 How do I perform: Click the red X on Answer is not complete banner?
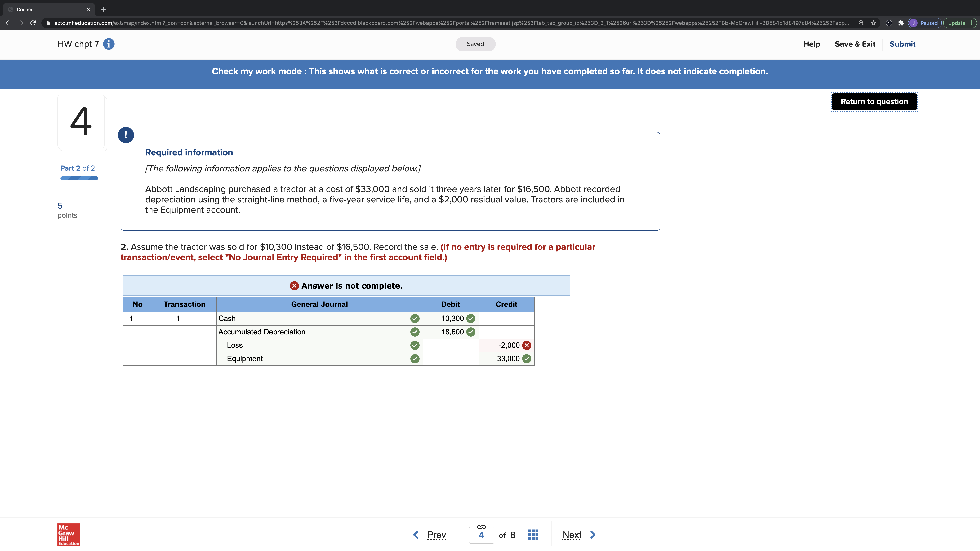click(x=294, y=286)
